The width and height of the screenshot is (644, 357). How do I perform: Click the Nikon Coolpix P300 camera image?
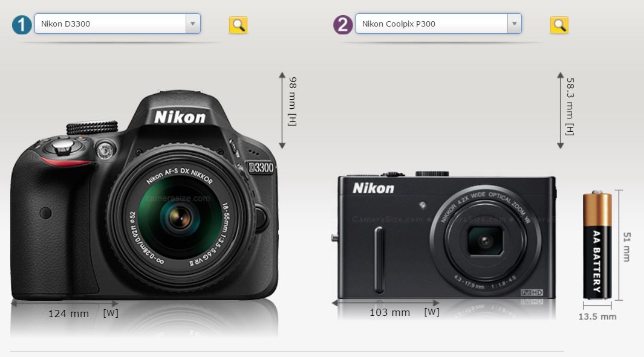444,236
